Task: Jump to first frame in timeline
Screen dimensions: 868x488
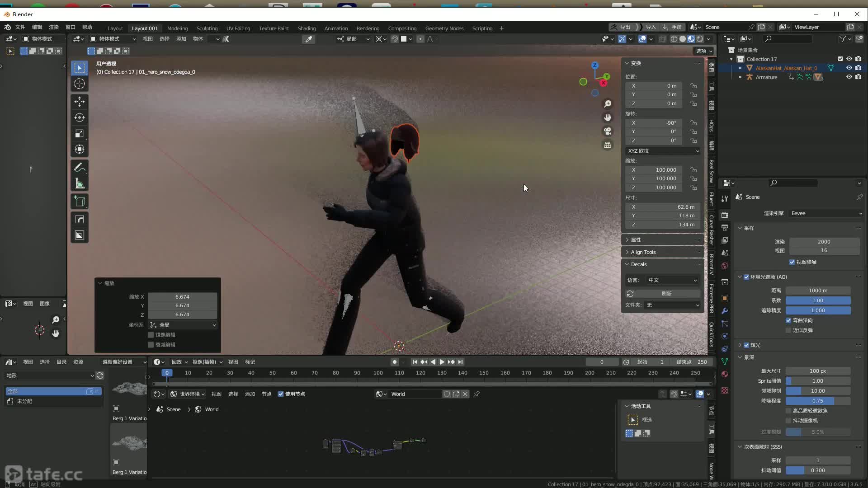Action: 415,362
